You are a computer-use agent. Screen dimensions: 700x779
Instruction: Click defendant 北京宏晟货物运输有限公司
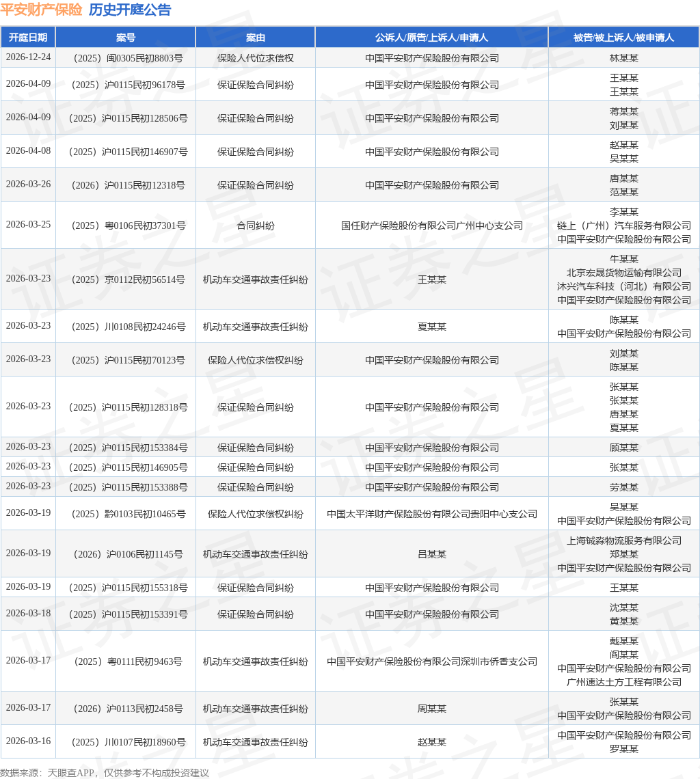click(624, 273)
